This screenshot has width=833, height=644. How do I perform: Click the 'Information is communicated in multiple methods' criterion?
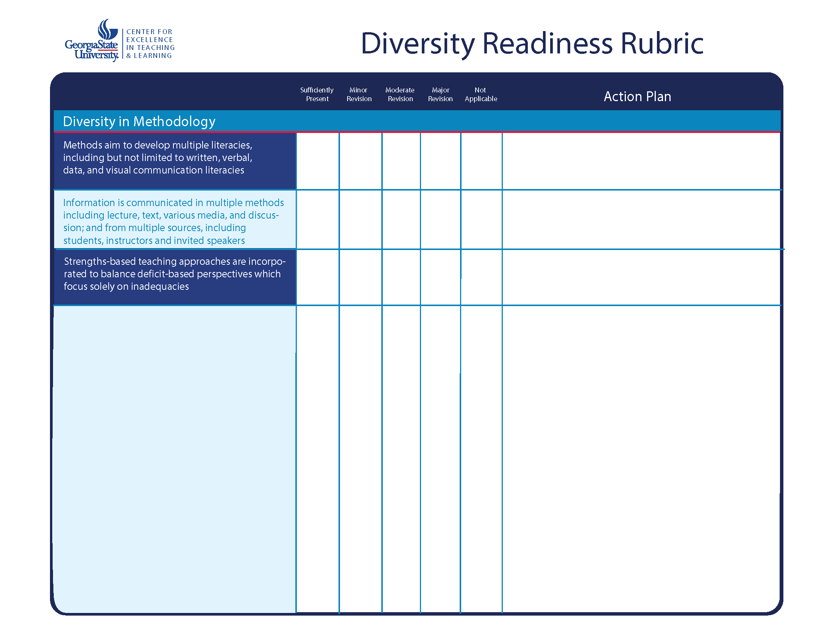coord(173,221)
